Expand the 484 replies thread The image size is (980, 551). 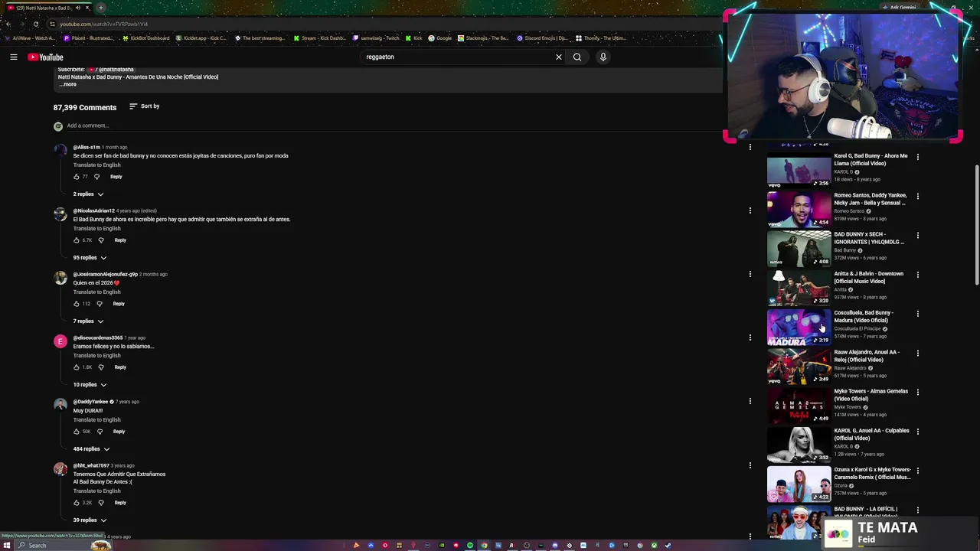tap(91, 449)
